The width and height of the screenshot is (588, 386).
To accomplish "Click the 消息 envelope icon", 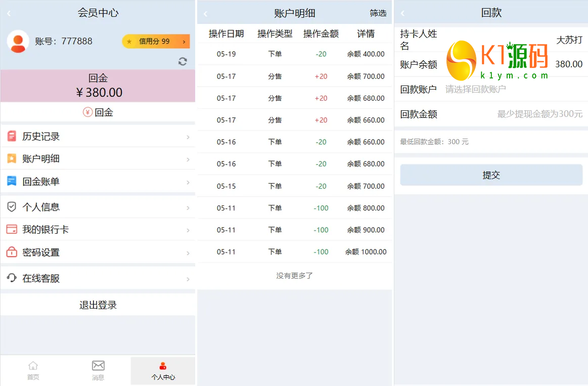I will pyautogui.click(x=98, y=365).
